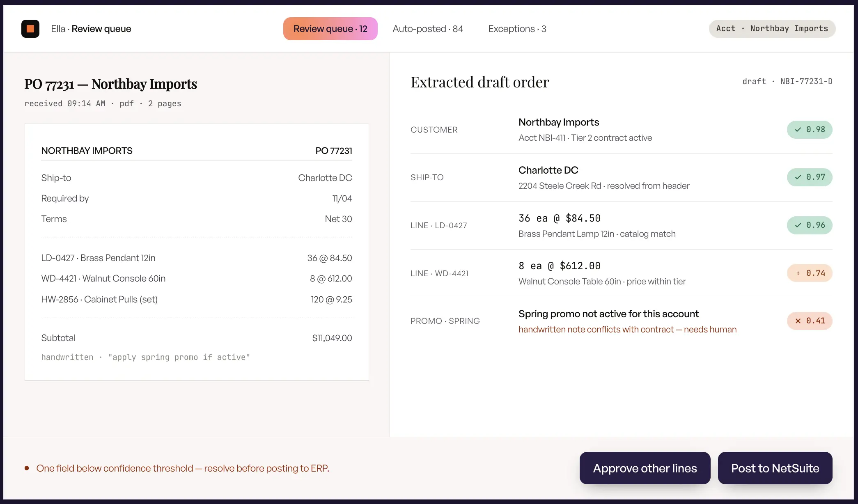858x504 pixels.
Task: Select the 0.98 confidence badge for Customer
Action: click(x=810, y=130)
